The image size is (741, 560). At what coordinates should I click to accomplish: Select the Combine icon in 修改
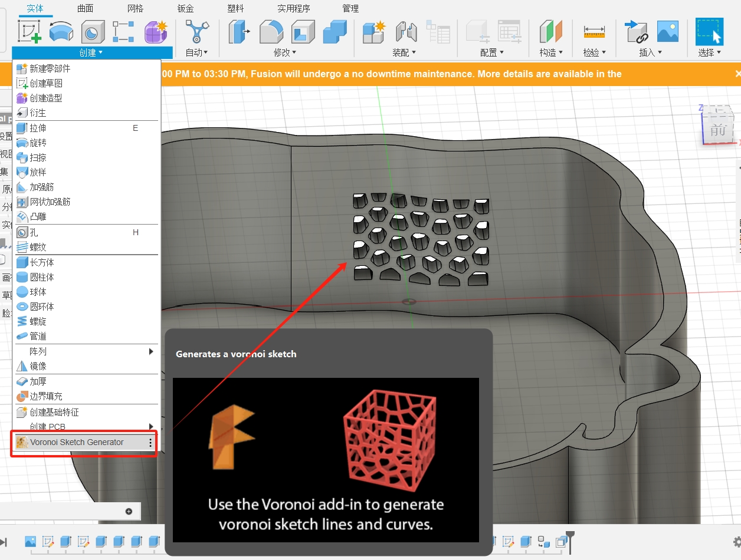pyautogui.click(x=335, y=32)
